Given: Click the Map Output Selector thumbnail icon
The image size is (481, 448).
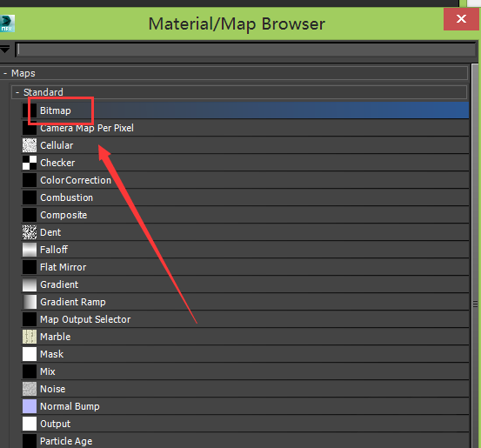Looking at the screenshot, I should (x=30, y=319).
